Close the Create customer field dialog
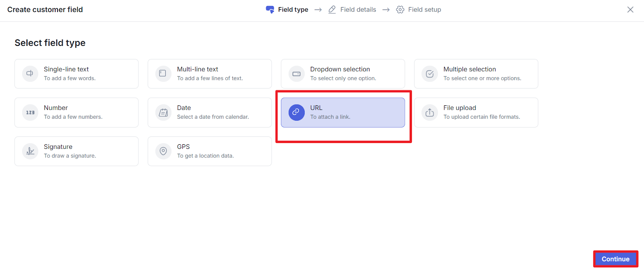This screenshot has width=644, height=274. [630, 10]
